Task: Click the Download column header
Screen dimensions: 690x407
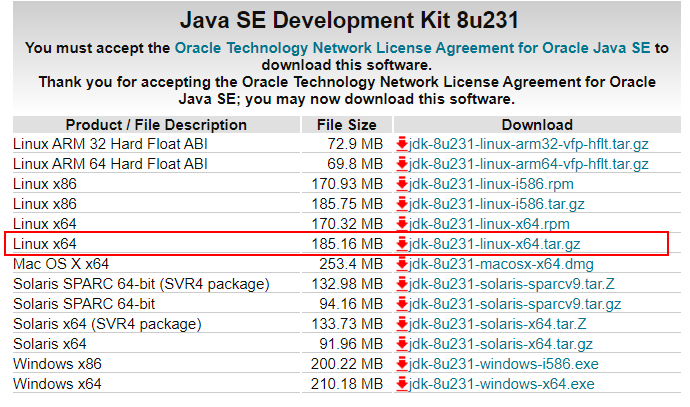Action: (537, 125)
